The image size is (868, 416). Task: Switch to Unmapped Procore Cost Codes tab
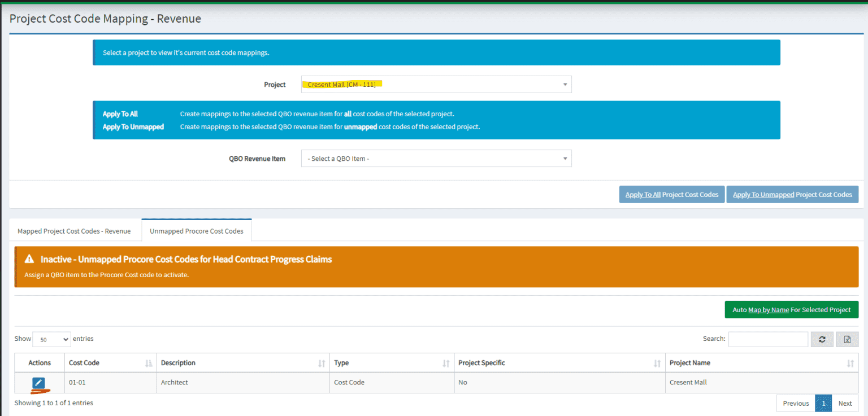click(x=196, y=230)
